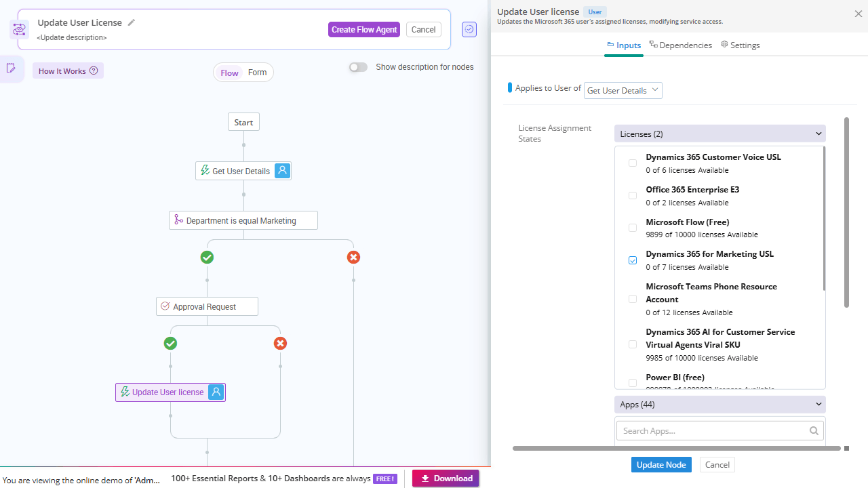868x488 pixels.
Task: Click the Start node in flow
Action: [243, 123]
